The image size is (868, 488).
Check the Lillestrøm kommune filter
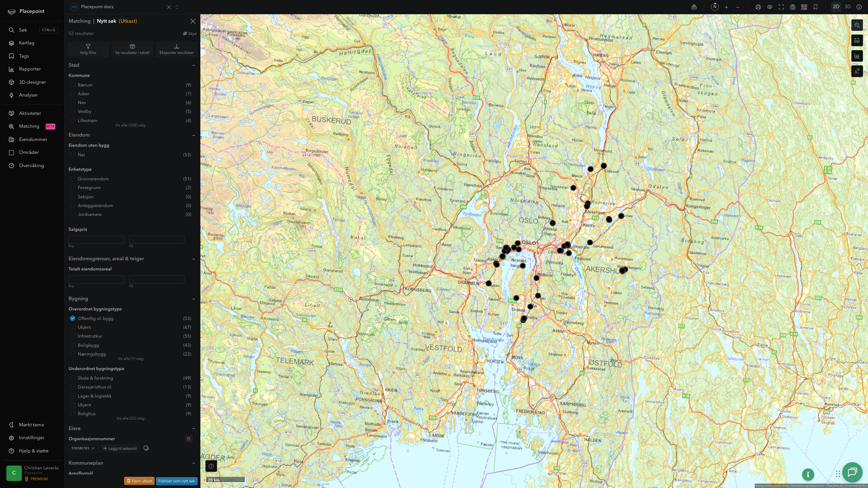(72, 120)
